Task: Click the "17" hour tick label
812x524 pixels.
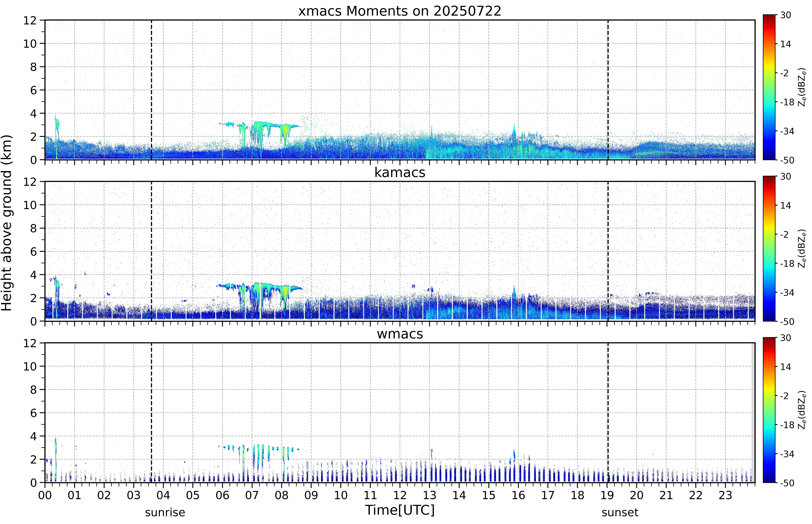Action: point(548,495)
